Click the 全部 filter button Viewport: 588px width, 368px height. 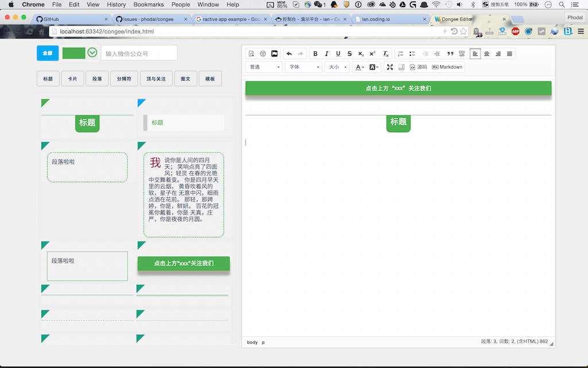[47, 52]
